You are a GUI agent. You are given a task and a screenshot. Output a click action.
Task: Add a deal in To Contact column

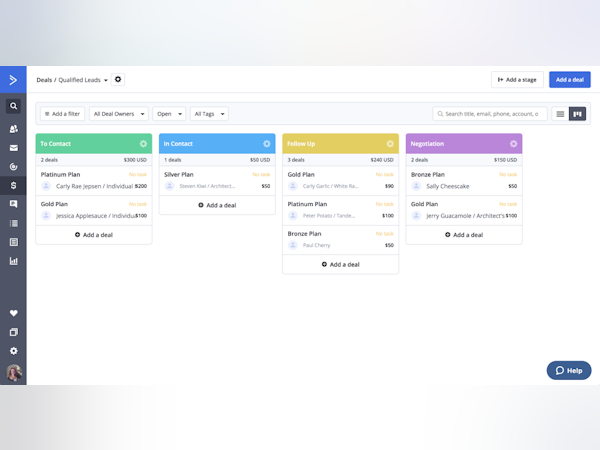pos(94,235)
